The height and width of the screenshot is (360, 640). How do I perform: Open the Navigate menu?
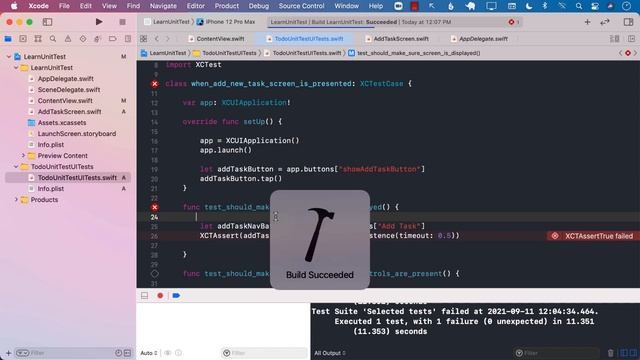tap(163, 6)
